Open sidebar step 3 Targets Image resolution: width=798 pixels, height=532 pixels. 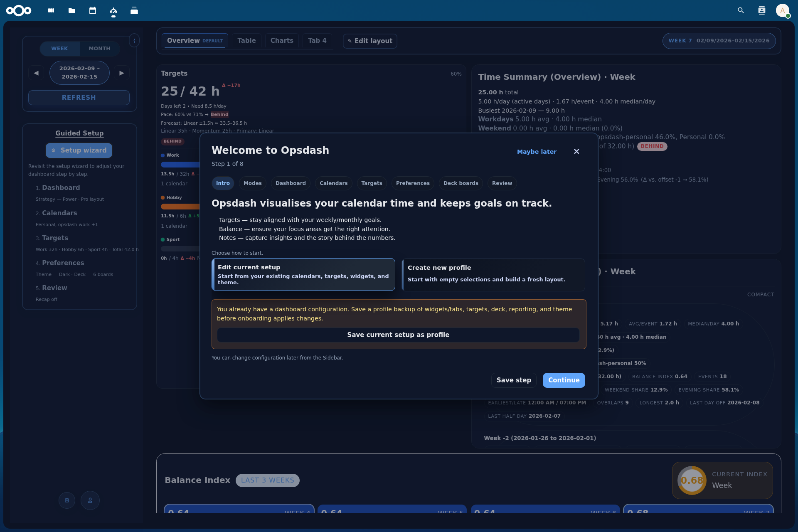click(x=55, y=238)
